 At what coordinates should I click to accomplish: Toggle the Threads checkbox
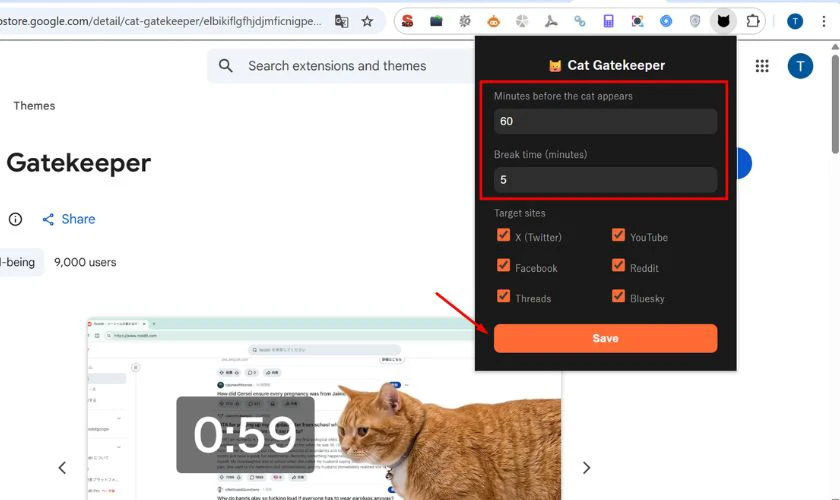(x=504, y=296)
